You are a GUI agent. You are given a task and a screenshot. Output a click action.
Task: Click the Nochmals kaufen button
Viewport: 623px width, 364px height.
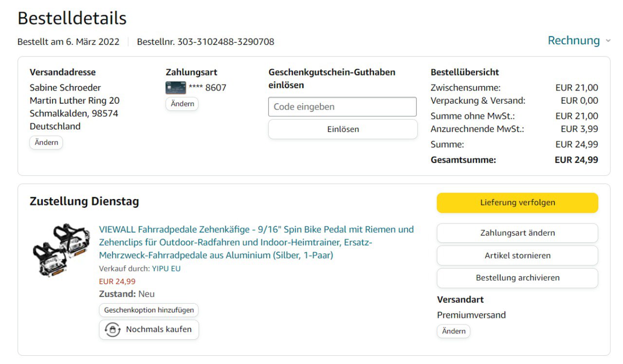tap(149, 329)
